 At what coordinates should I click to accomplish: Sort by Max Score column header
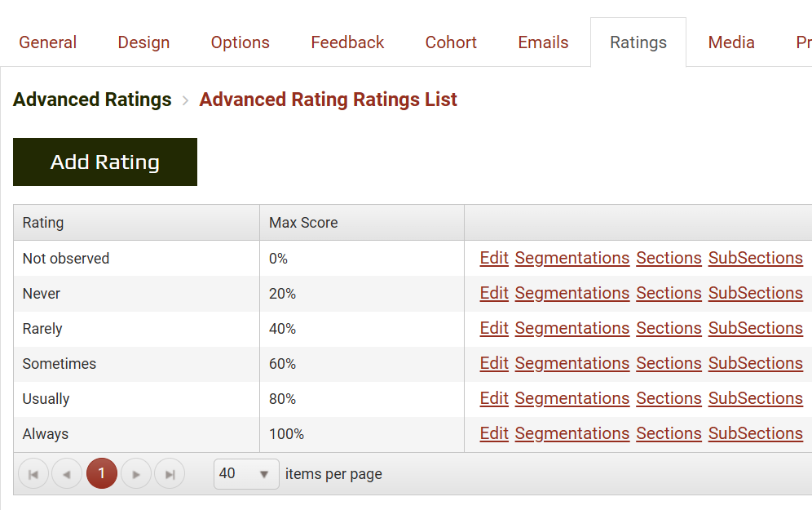tap(303, 223)
